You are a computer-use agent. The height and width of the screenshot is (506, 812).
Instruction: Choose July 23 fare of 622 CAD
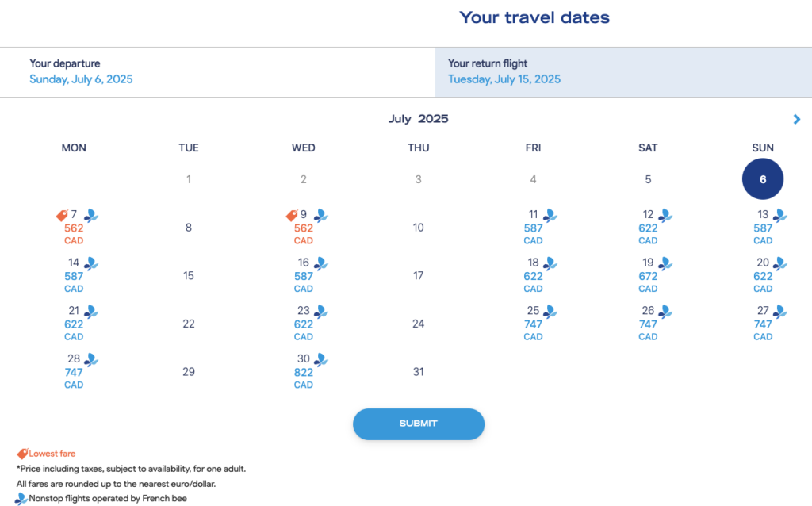304,324
